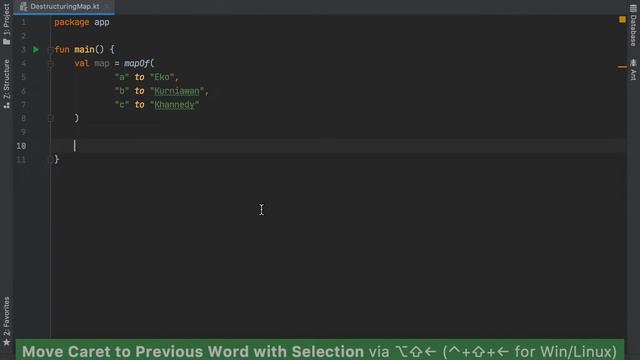Collapse the mapOf call fold marker
This screenshot has width=640, height=360.
coord(51,64)
